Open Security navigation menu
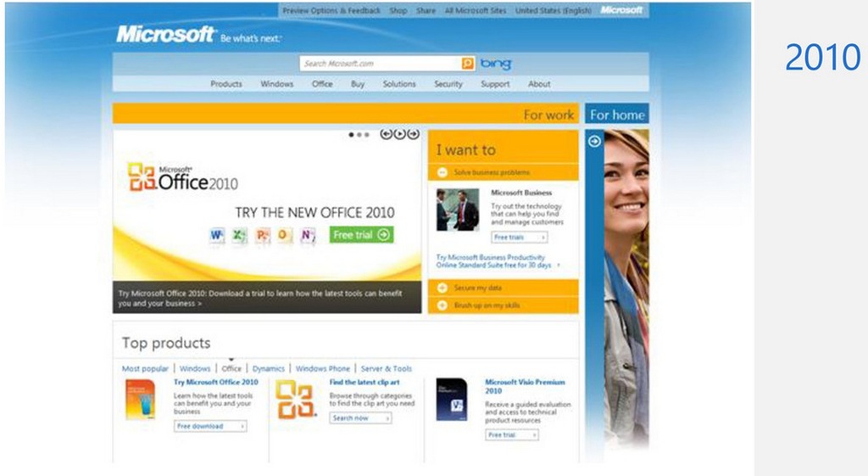 [448, 84]
